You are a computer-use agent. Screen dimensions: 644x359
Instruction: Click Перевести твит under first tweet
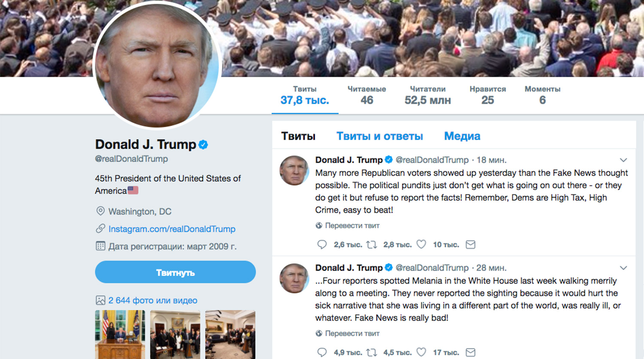coord(352,226)
